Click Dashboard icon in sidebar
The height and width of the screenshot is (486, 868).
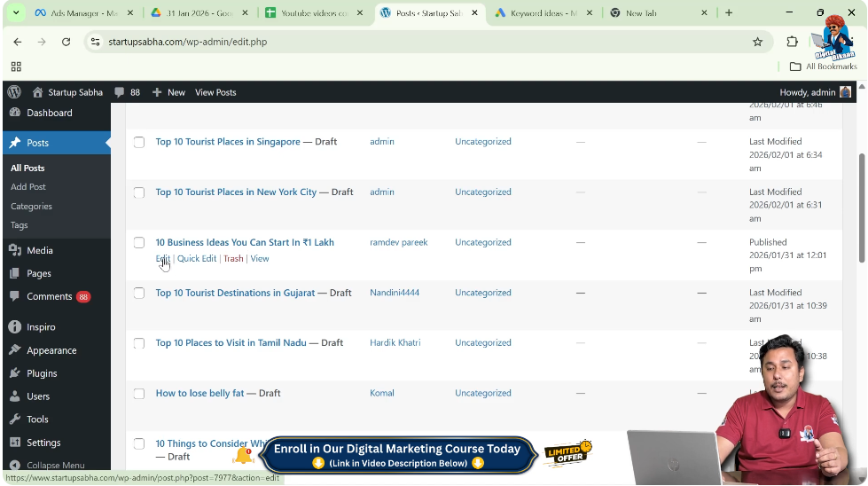(x=15, y=113)
